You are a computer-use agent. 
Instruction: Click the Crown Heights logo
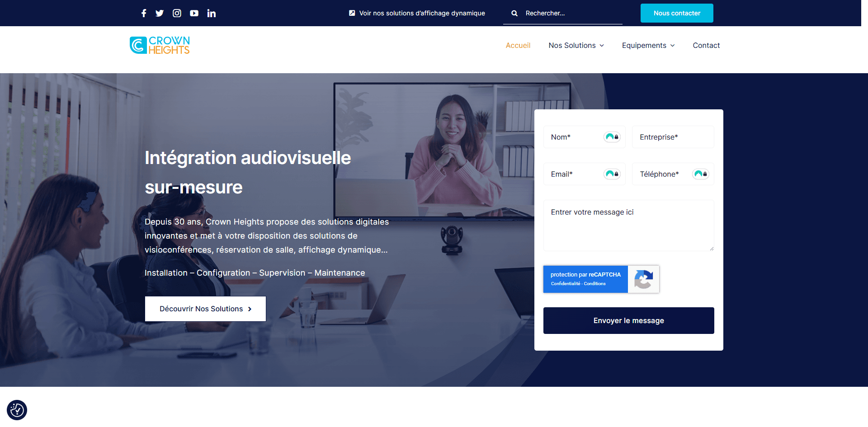[x=160, y=45]
